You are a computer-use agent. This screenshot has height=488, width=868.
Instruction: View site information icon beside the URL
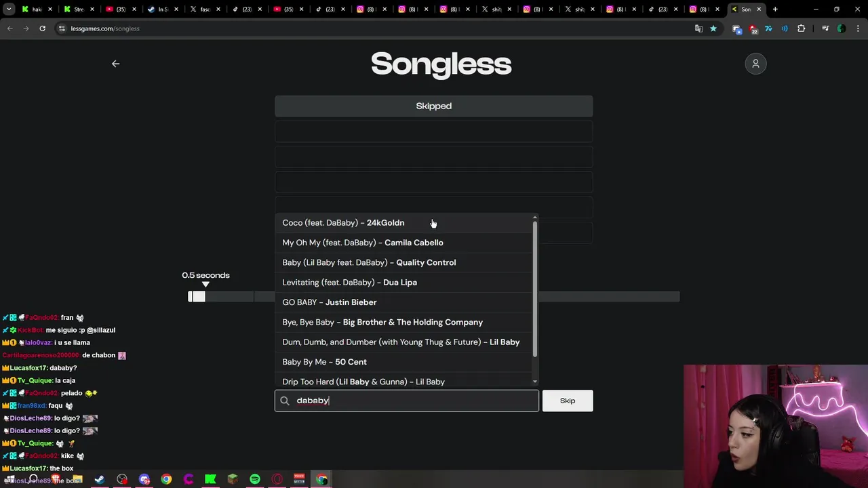62,28
